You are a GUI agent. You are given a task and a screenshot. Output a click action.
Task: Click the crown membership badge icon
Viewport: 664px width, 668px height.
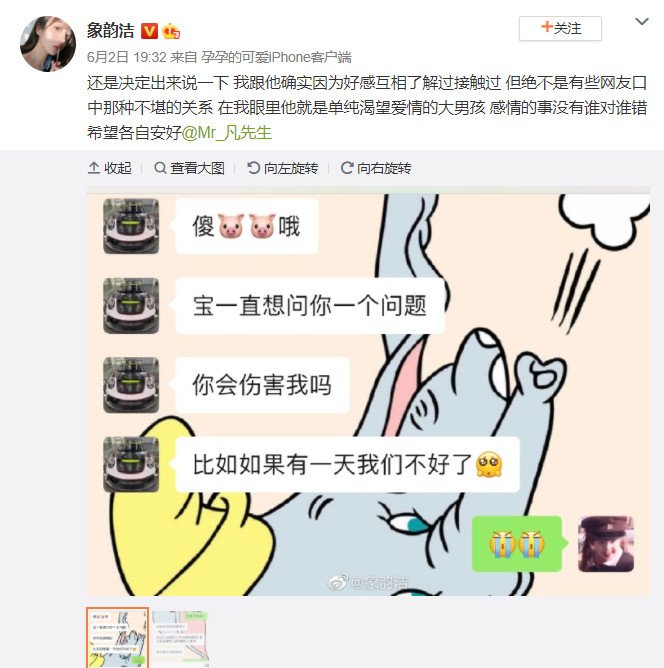coord(171,31)
